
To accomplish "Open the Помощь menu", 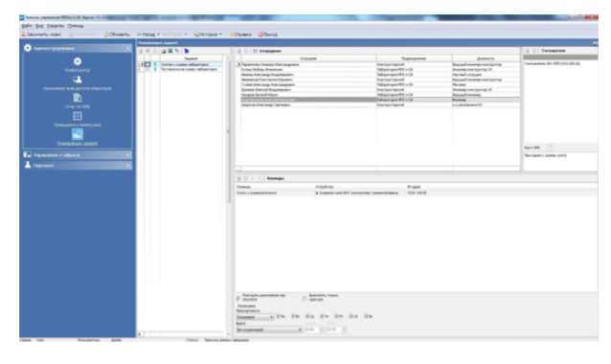I will [76, 26].
